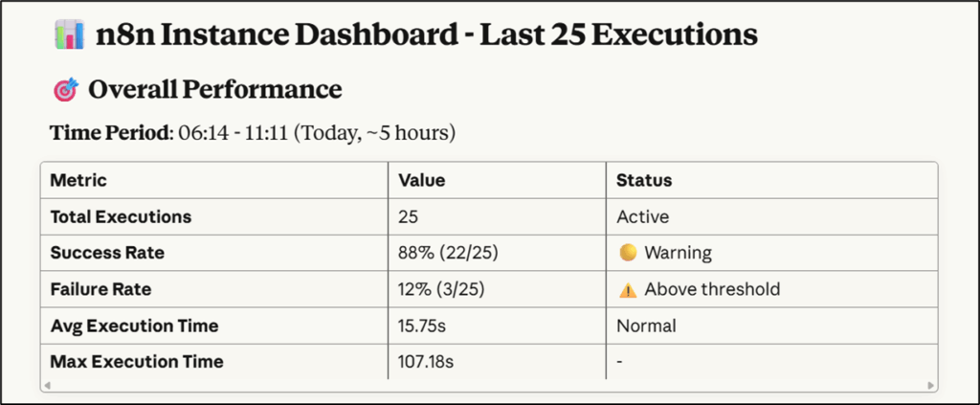The width and height of the screenshot is (980, 405).
Task: Click the n8n Instance Dashboard heading
Action: point(427,36)
